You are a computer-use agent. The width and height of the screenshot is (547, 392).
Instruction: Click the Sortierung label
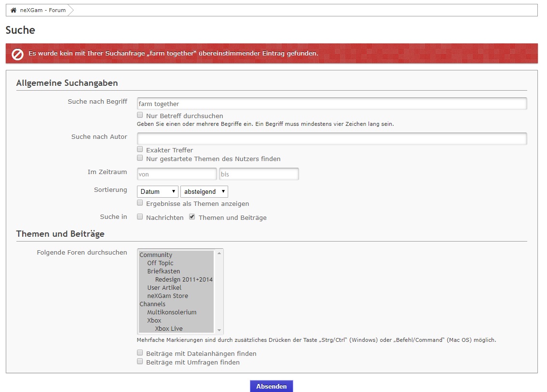point(110,189)
